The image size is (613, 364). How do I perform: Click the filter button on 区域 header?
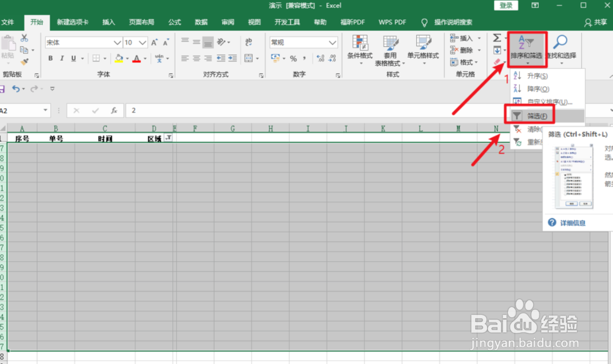(x=168, y=138)
